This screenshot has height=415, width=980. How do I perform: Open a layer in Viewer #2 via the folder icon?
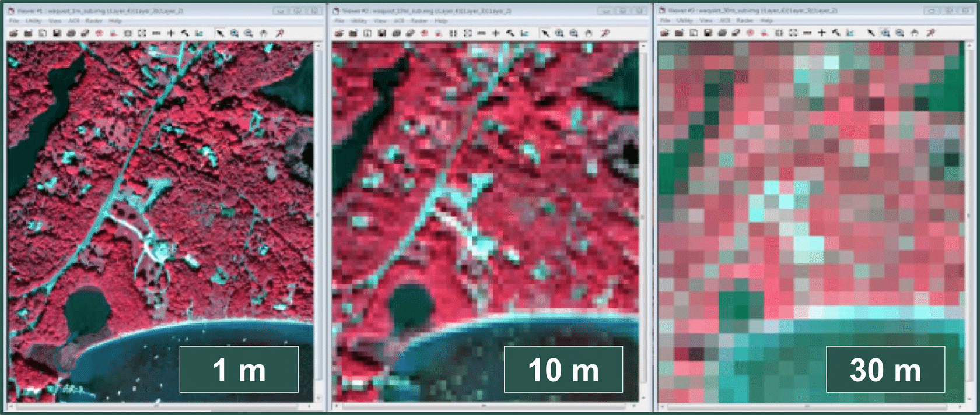point(339,33)
